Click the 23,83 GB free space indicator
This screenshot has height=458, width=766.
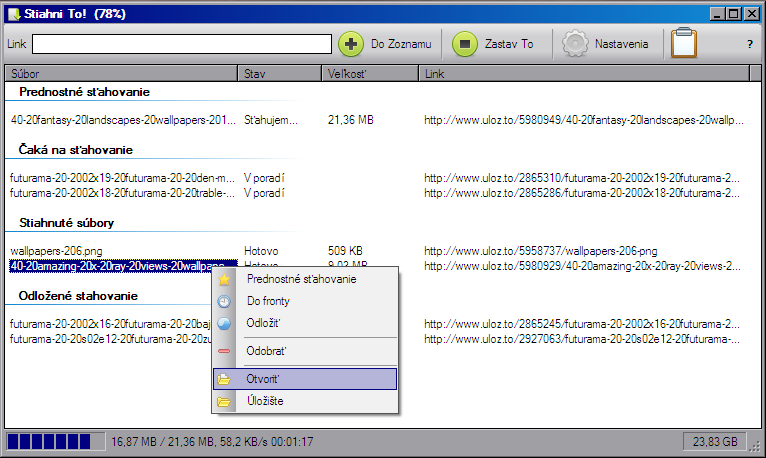[x=715, y=442]
